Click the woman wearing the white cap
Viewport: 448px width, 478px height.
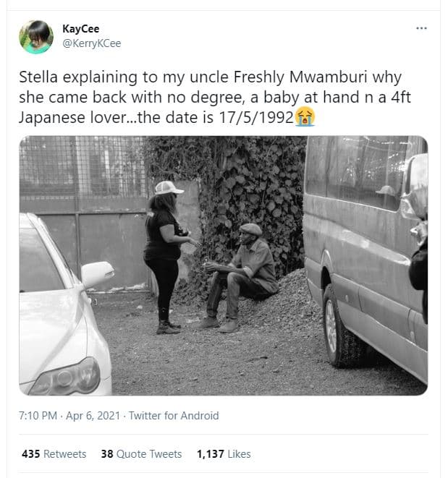tap(164, 253)
